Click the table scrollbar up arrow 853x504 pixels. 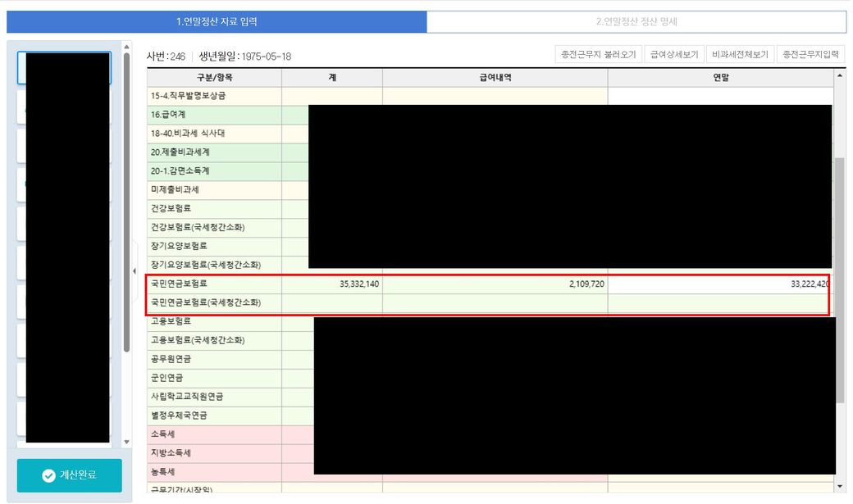click(x=840, y=75)
